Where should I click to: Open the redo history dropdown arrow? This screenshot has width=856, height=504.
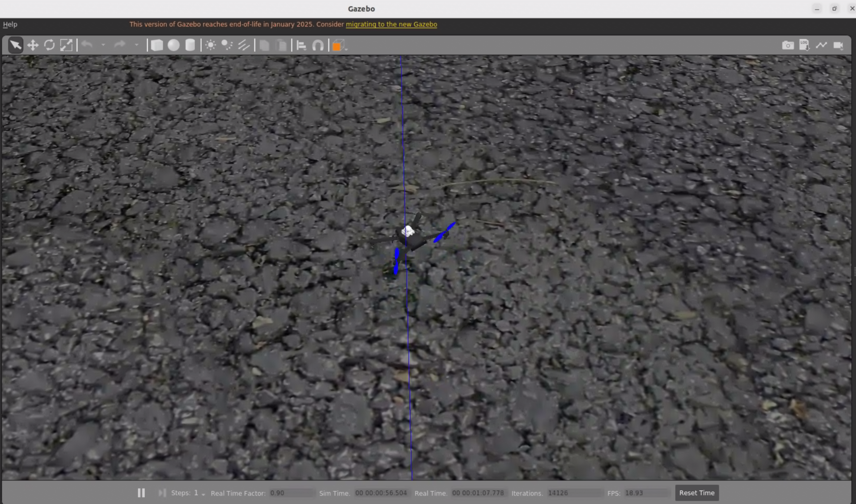tap(136, 45)
